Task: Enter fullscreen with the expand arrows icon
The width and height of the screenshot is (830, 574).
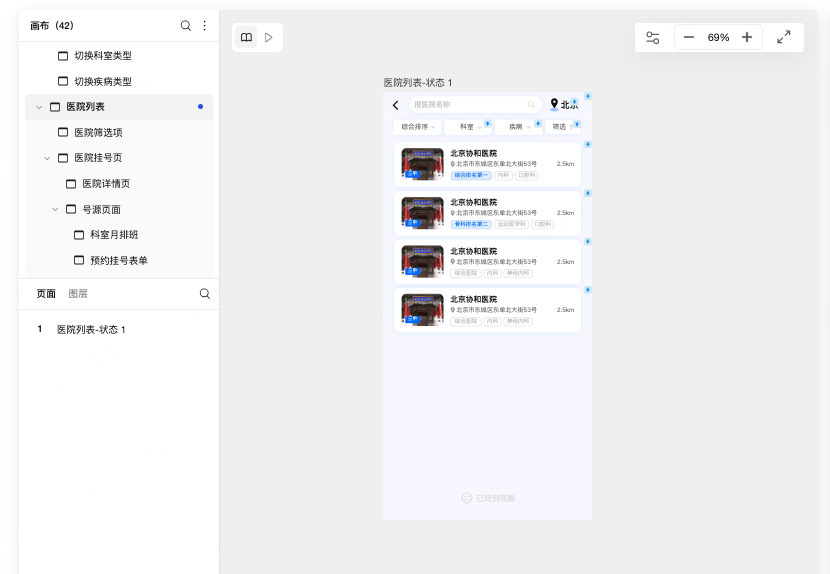Action: 783,37
